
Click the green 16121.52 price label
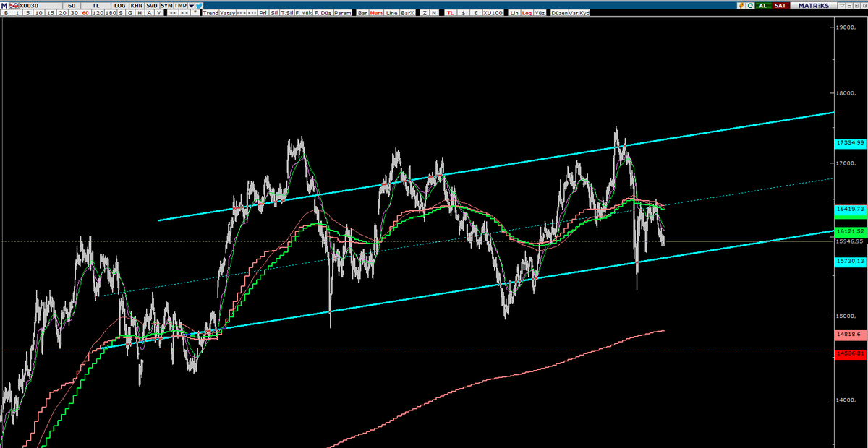(x=850, y=231)
